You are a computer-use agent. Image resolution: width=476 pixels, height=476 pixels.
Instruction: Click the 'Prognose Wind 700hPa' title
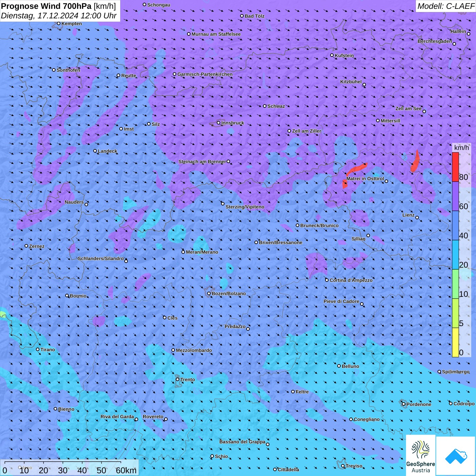pyautogui.click(x=47, y=6)
